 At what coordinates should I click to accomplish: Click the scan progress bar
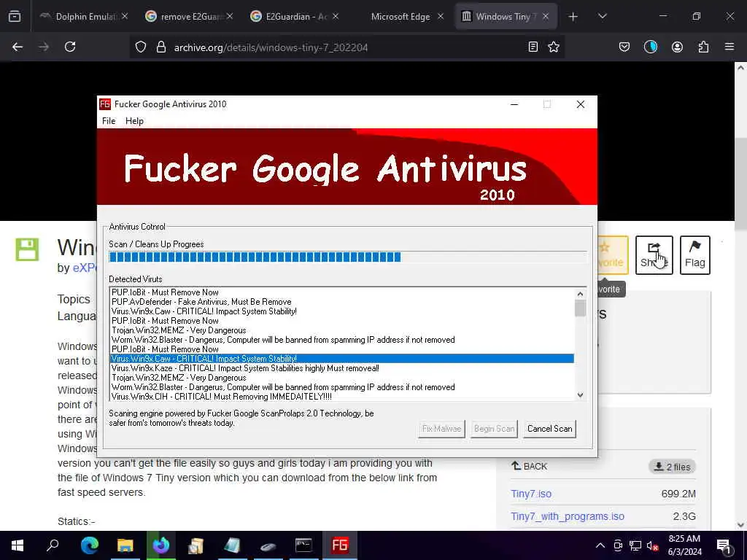click(x=348, y=257)
